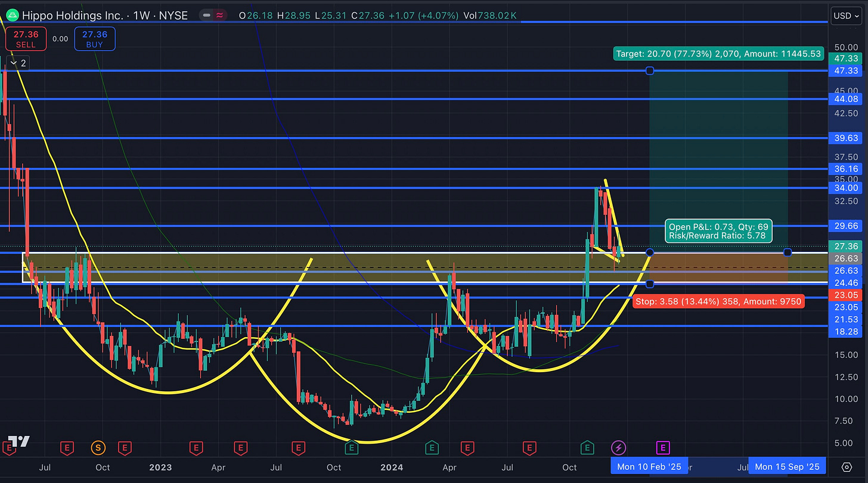Screen dimensions: 868x483
Task: Click the blue 34.00 price label
Action: (847, 188)
